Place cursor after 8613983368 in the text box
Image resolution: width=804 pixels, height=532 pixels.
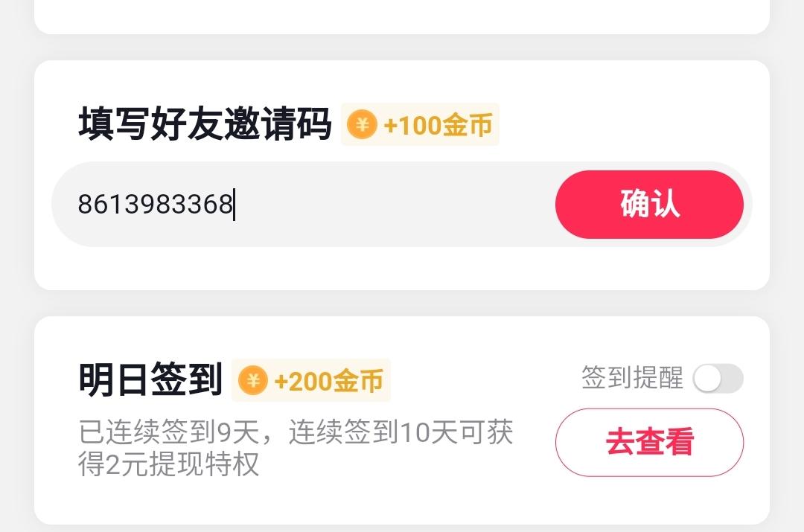[234, 204]
